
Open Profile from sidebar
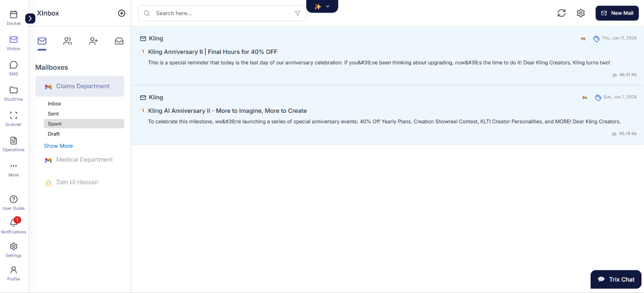13,273
